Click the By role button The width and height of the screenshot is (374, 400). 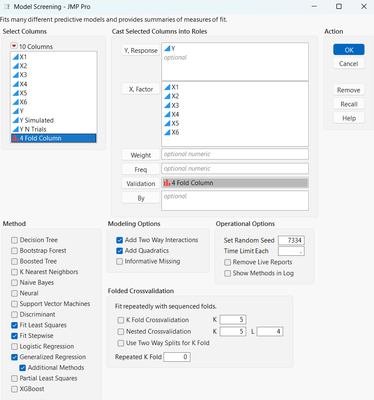coord(140,198)
